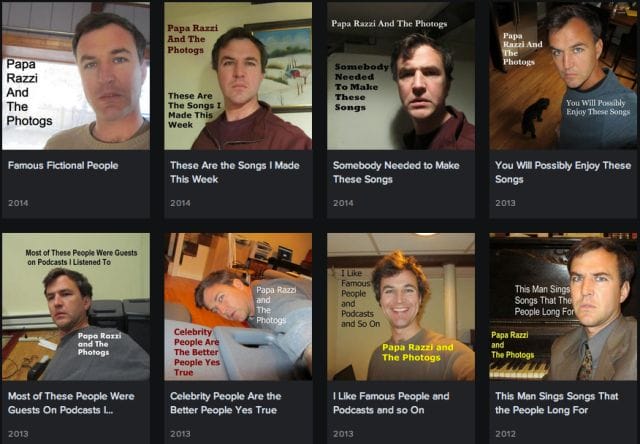Select the 2013 year under Celebrity People album
The width and height of the screenshot is (640, 444).
(180, 434)
